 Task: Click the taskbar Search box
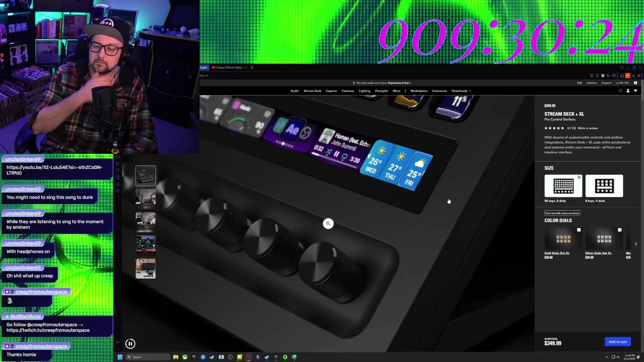pos(148,357)
